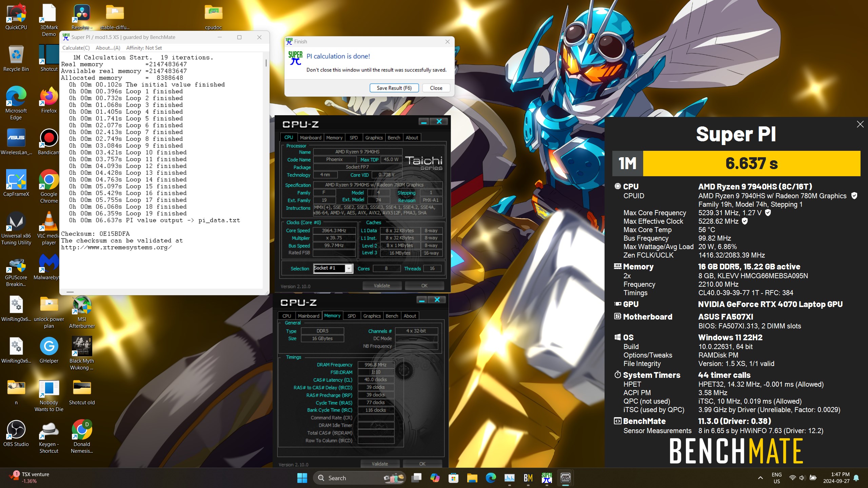Click taskbar Search box
The height and width of the screenshot is (488, 868).
click(x=359, y=478)
